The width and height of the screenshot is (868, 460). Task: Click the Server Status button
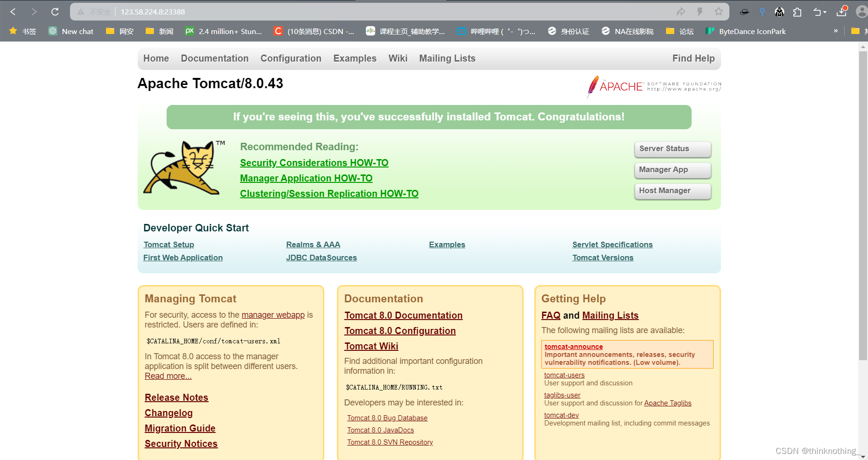pos(672,149)
